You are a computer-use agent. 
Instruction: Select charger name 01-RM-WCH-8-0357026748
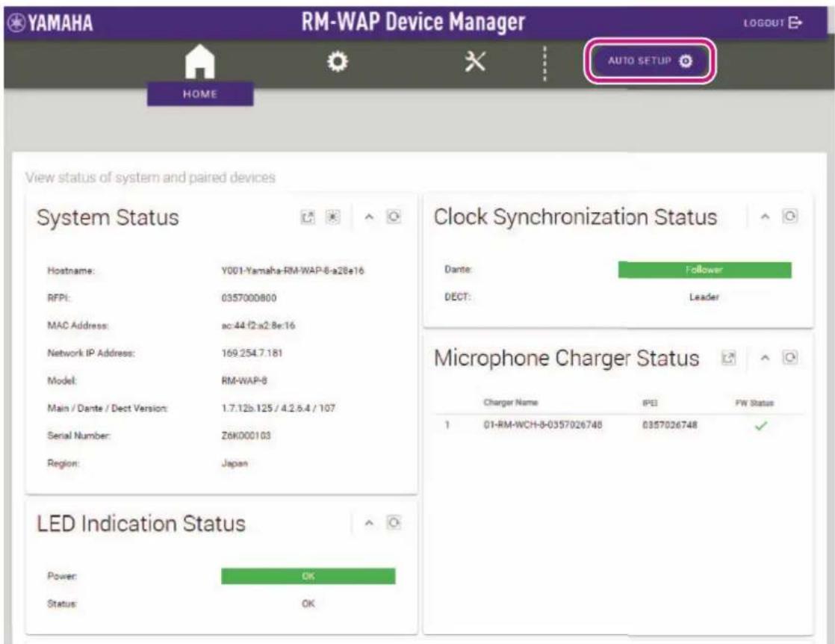point(543,424)
